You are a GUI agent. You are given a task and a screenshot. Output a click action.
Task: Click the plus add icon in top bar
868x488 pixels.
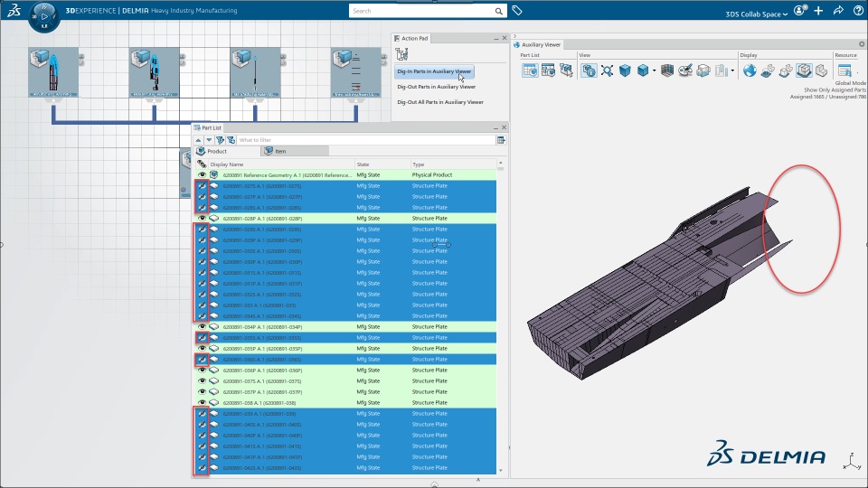click(x=819, y=11)
